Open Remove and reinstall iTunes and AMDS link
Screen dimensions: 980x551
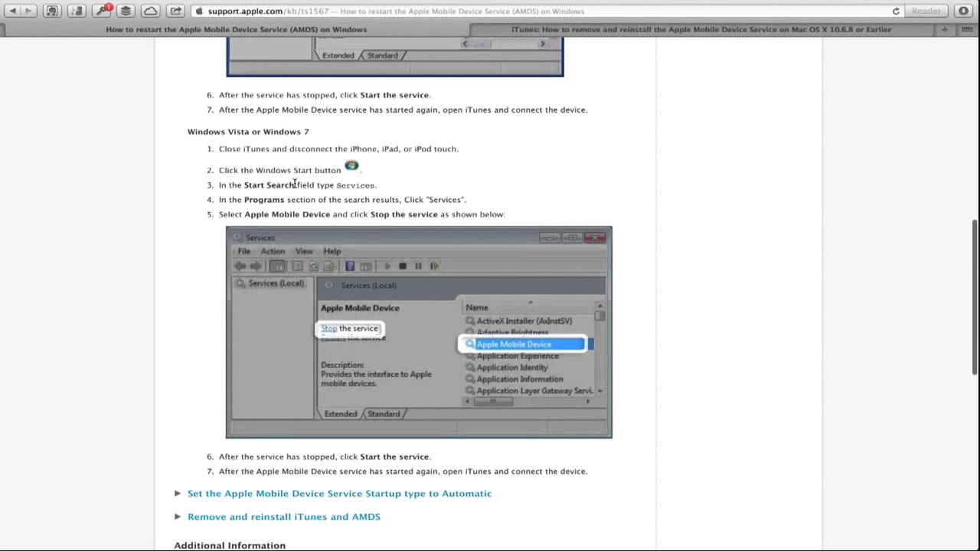tap(284, 517)
